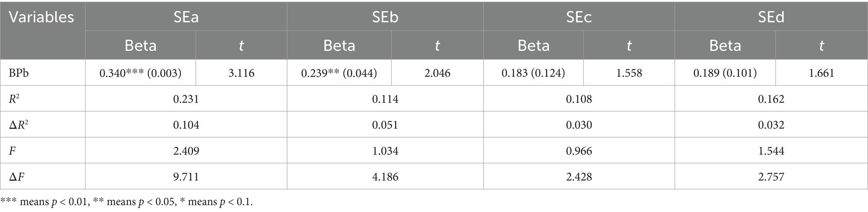Screen dimensions: 868x212
Task: Click ΔF value 2.757
Action: (x=771, y=177)
